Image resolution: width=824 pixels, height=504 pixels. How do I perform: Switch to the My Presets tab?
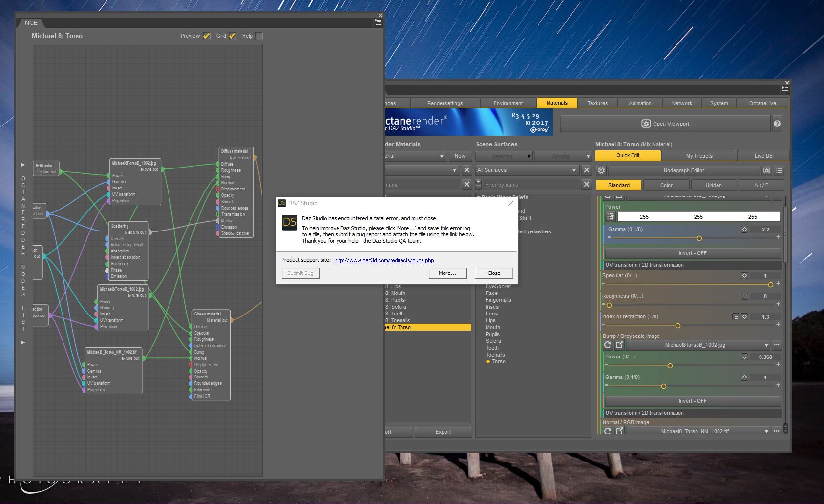(699, 156)
